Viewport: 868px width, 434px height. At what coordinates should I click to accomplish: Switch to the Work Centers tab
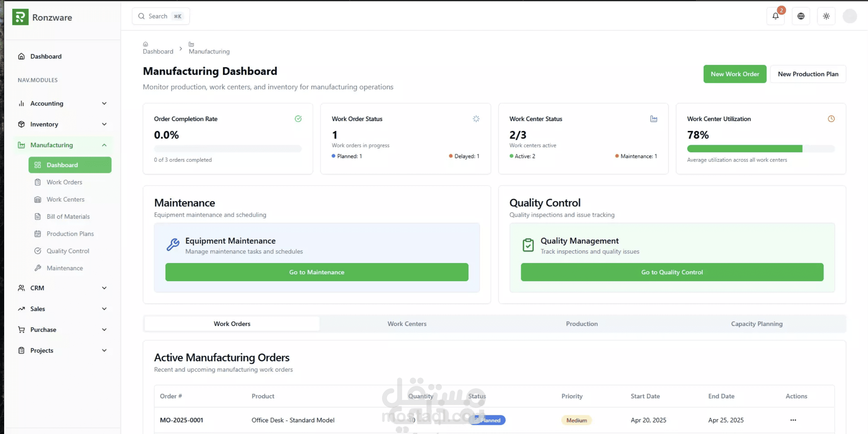[407, 323]
